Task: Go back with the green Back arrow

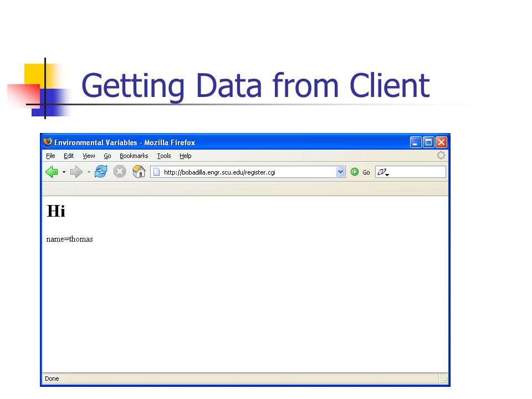Action: click(x=52, y=172)
